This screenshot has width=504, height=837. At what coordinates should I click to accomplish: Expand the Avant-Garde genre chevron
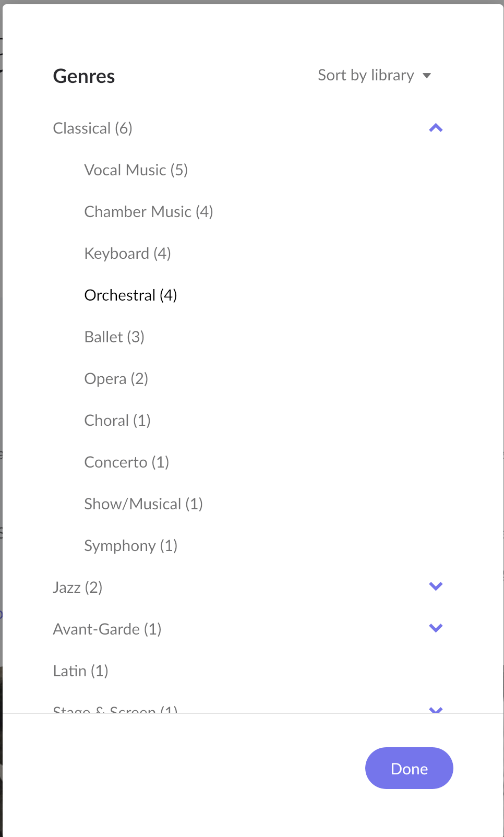click(x=436, y=628)
